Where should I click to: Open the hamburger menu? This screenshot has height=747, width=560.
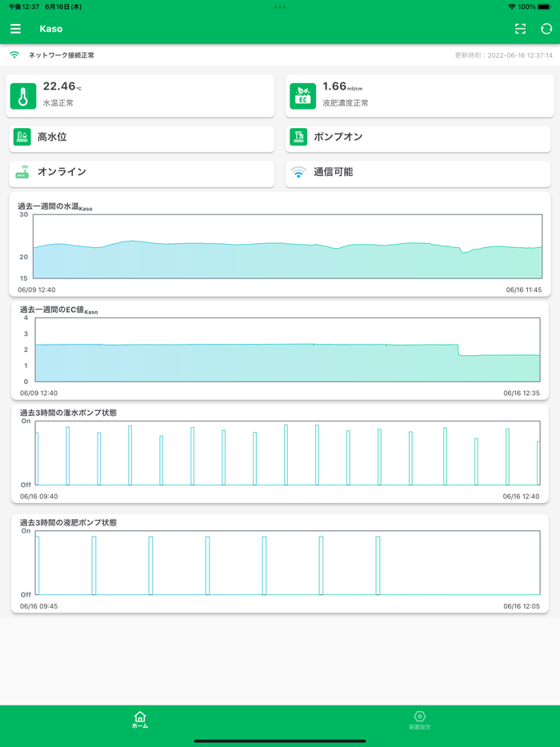pos(16,29)
